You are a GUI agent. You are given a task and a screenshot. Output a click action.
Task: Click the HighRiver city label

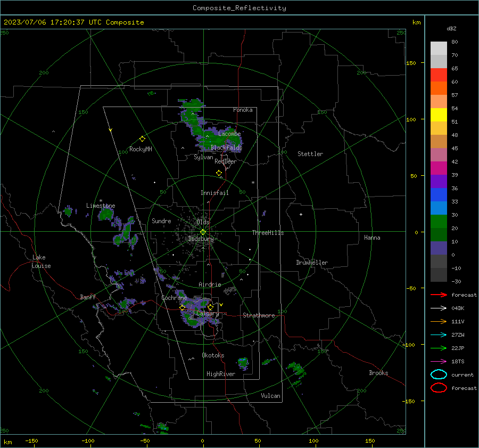tap(221, 374)
